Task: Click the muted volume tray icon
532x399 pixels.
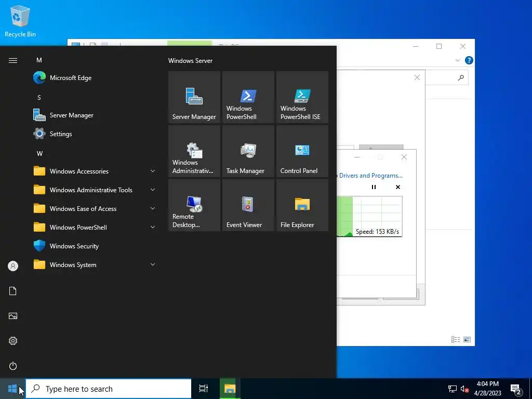Action: [464, 389]
